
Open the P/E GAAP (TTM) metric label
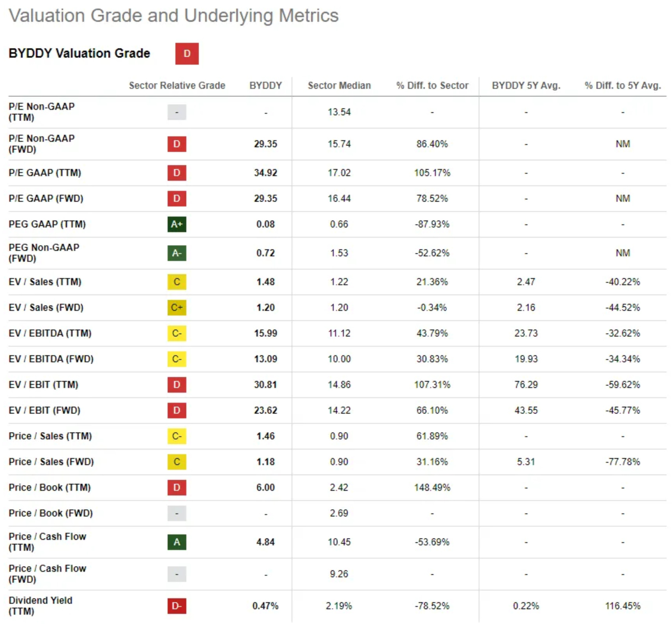45,173
